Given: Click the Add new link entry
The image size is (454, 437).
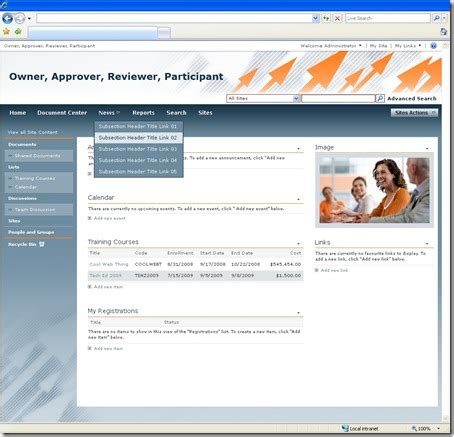Looking at the screenshot, I should click(334, 270).
